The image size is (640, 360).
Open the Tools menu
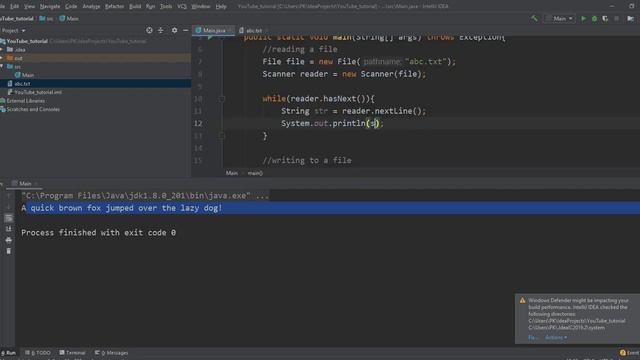point(166,7)
